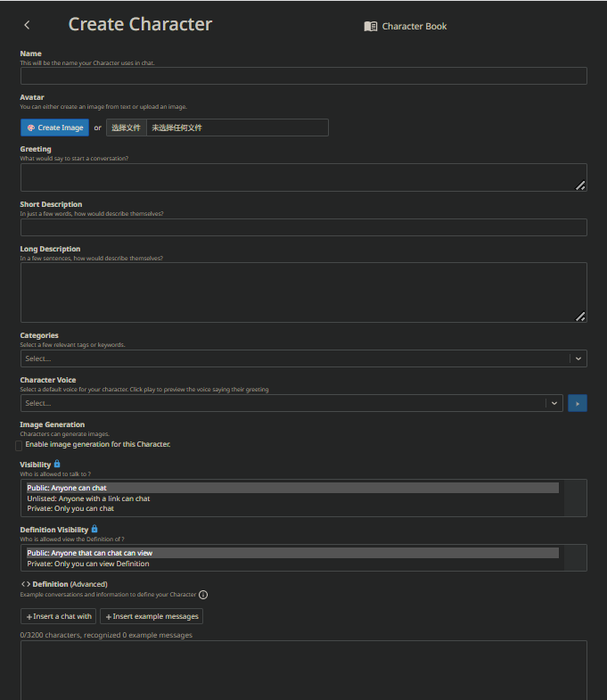Image resolution: width=607 pixels, height=700 pixels.
Task: Click the code brackets icon by Definition
Action: (x=26, y=584)
